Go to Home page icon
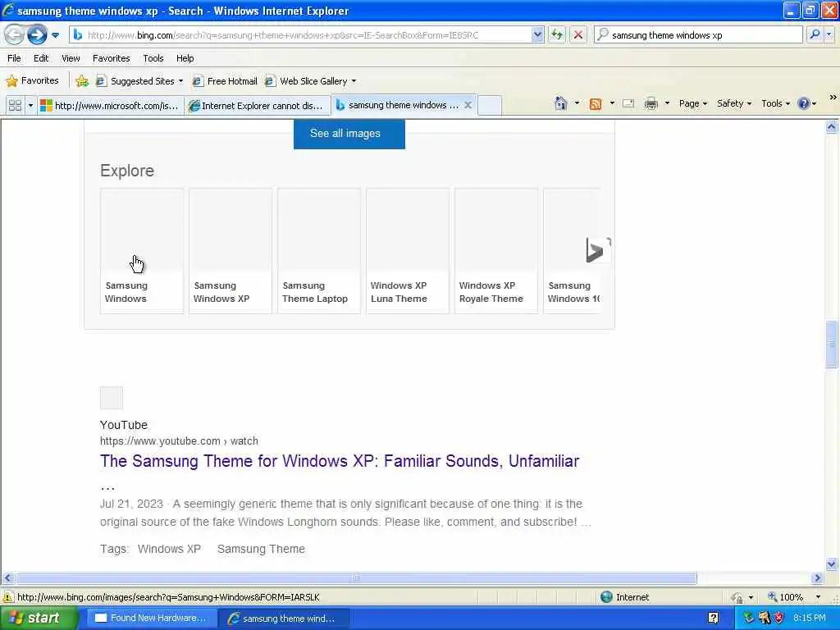 point(560,103)
